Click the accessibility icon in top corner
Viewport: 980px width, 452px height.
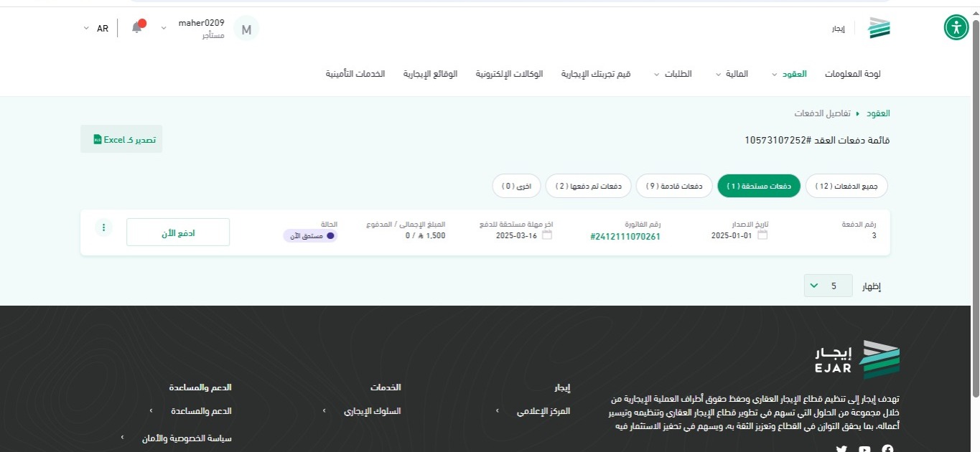click(x=956, y=28)
